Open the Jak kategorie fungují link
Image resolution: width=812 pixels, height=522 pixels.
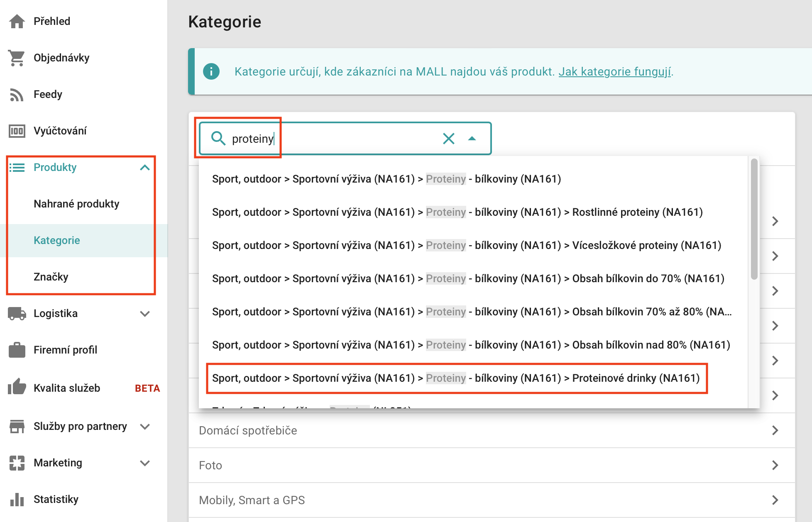point(615,72)
